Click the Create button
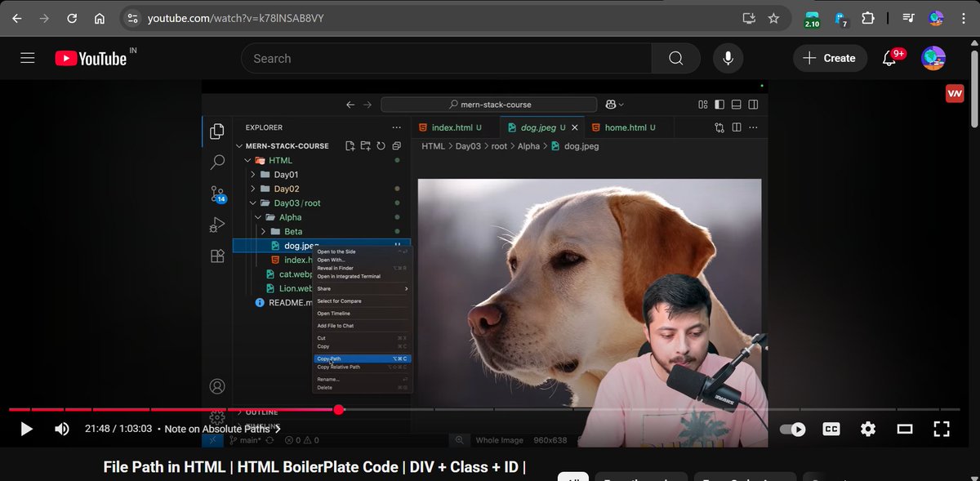 pos(829,58)
